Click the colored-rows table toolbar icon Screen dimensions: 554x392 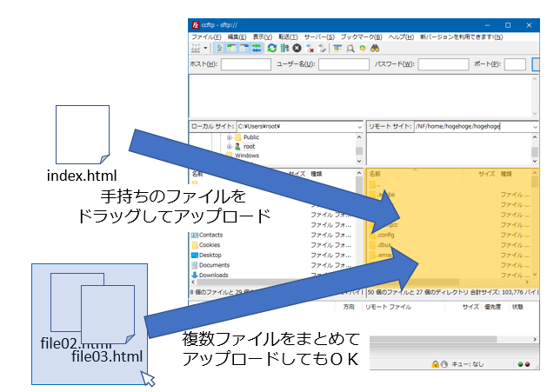(337, 49)
